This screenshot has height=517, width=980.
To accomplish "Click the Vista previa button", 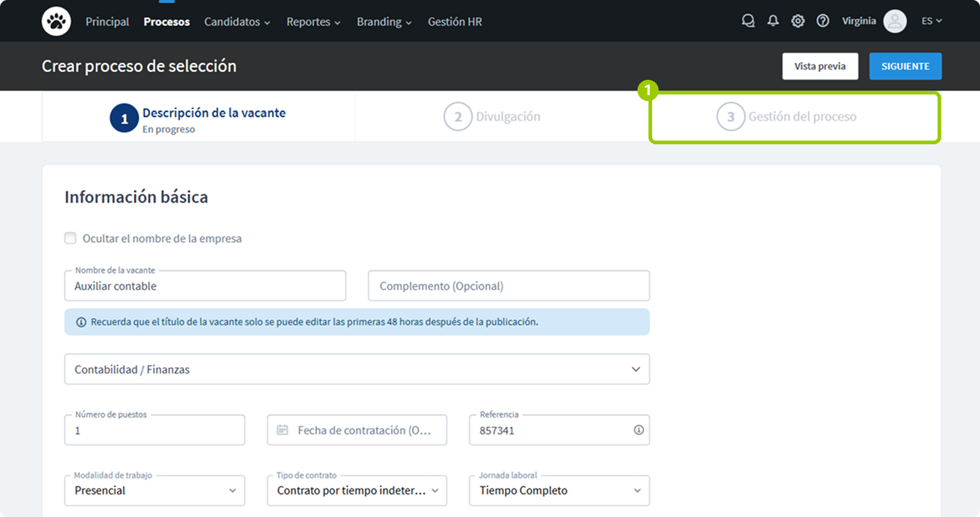I will (x=820, y=66).
